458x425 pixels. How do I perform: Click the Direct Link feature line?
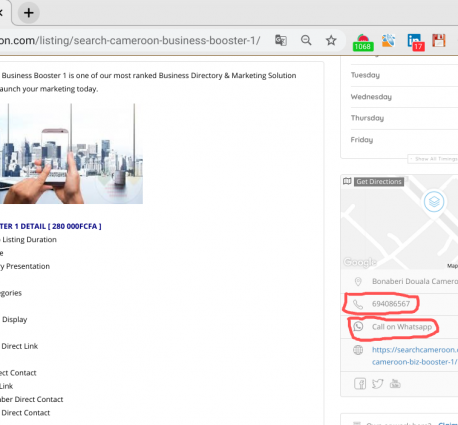(x=19, y=346)
